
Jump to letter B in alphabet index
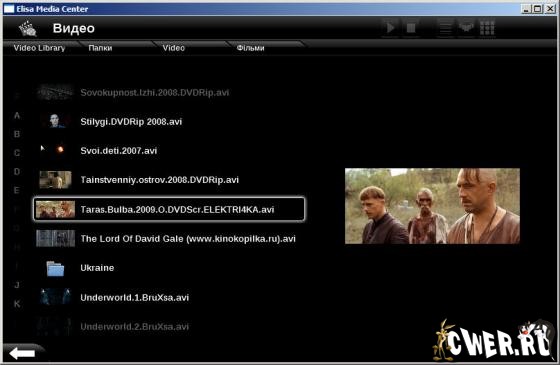[17, 134]
